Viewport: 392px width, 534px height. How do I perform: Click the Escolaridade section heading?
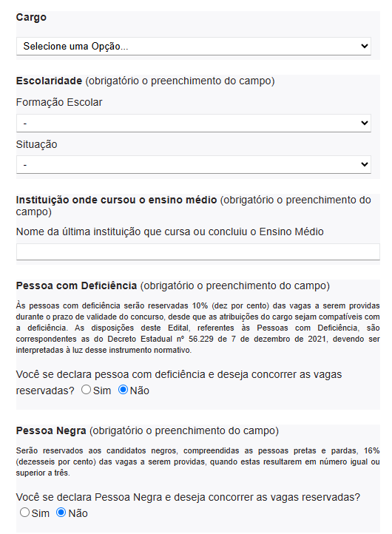[49, 81]
